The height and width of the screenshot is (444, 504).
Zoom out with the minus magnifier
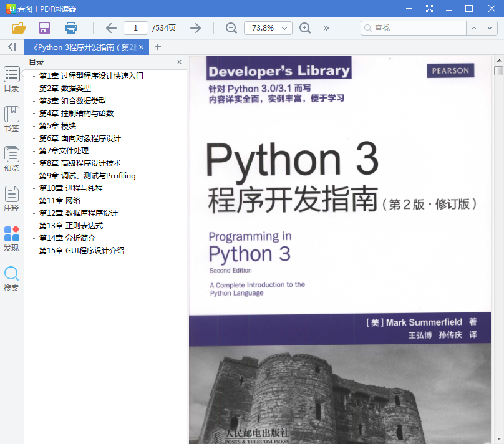coord(231,28)
